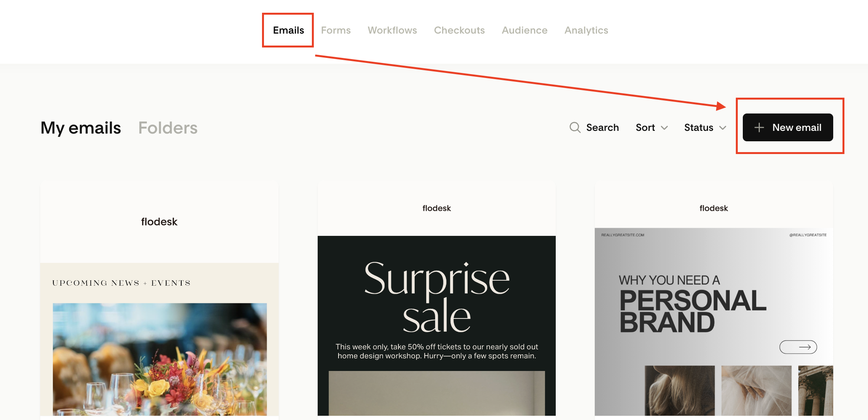Open the Status filter dropdown
Image resolution: width=868 pixels, height=420 pixels.
click(x=705, y=127)
